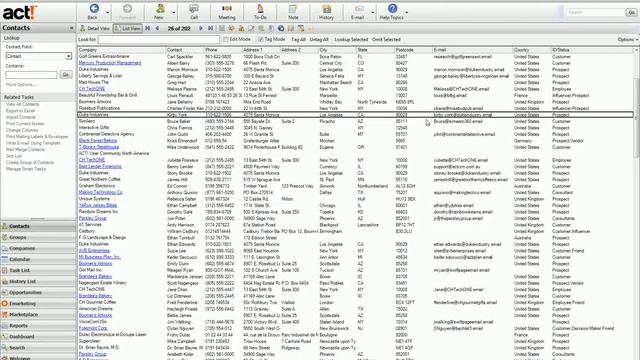Click Untag All button
The height and width of the screenshot is (360, 640).
319,40
